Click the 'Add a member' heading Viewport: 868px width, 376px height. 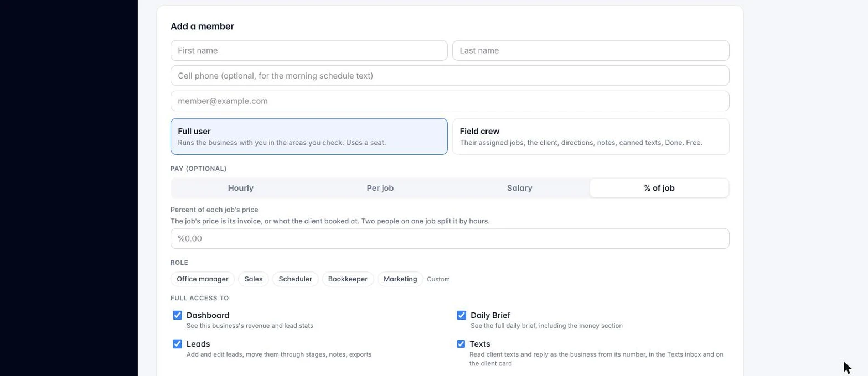202,27
